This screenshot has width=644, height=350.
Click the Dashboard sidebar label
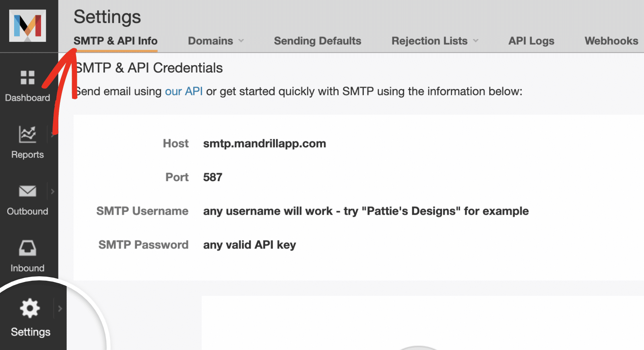27,98
